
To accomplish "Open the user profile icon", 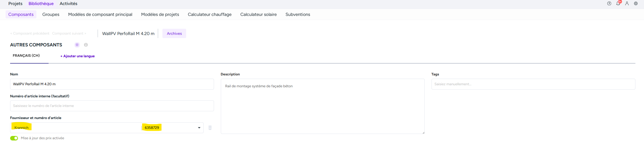I will click(627, 4).
